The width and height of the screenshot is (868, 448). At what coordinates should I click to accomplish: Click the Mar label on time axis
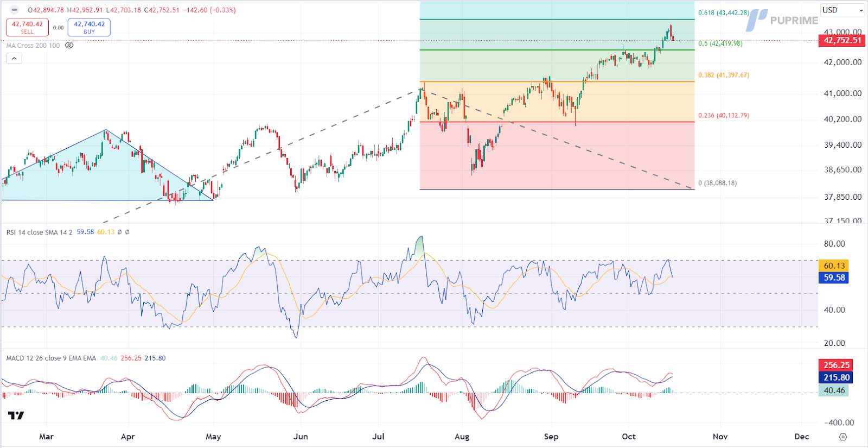pyautogui.click(x=46, y=437)
